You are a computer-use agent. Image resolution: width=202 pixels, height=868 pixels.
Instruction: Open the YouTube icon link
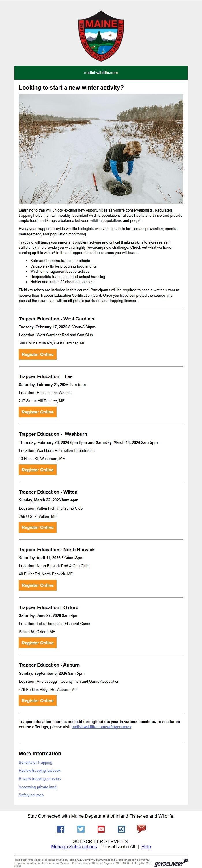pos(101,829)
